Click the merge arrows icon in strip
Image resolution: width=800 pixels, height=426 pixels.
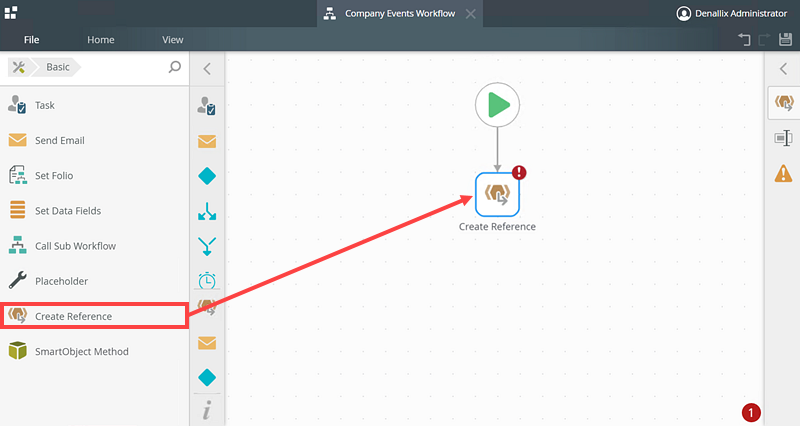207,246
